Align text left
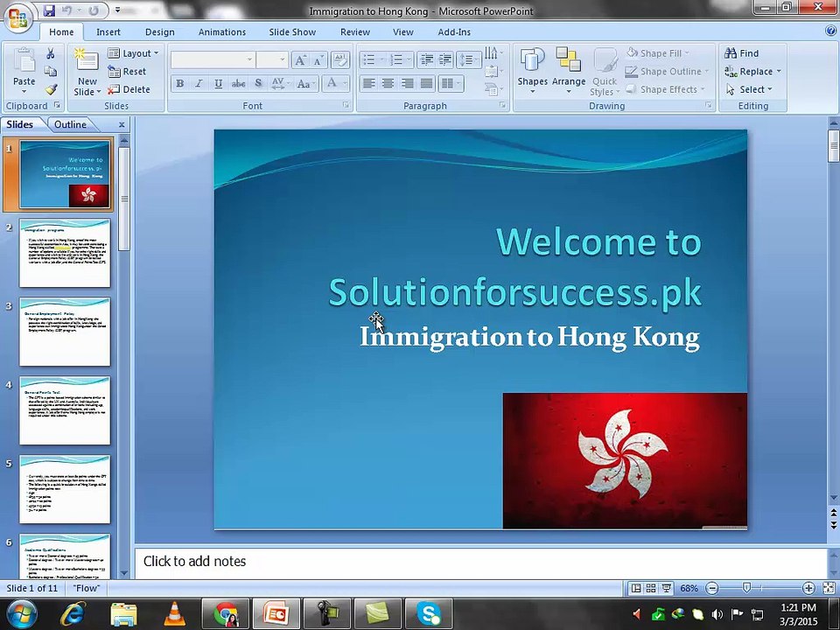The image size is (840, 630). pyautogui.click(x=368, y=83)
